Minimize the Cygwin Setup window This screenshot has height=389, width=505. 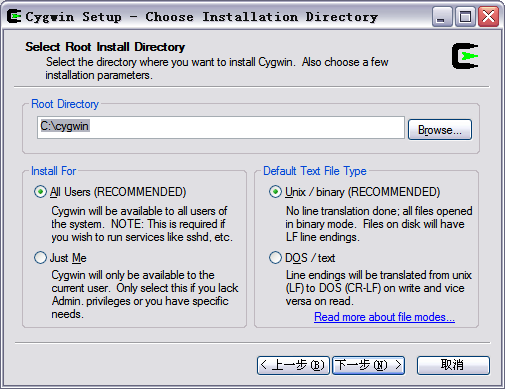click(442, 16)
